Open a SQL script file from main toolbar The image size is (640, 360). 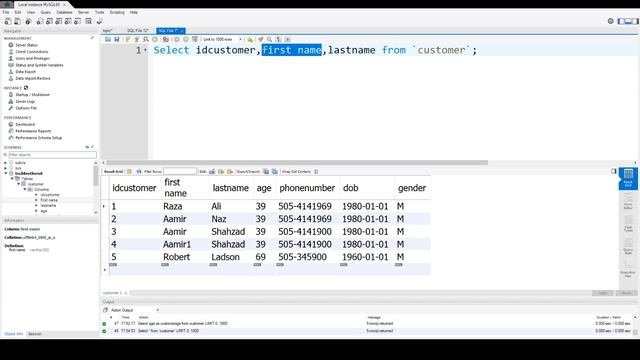pos(18,21)
